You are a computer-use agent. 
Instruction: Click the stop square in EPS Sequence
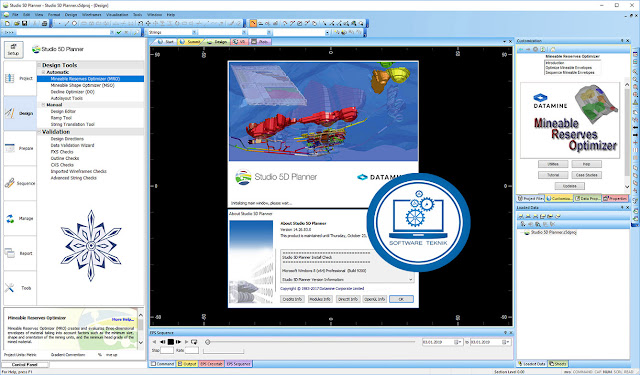tap(171, 342)
